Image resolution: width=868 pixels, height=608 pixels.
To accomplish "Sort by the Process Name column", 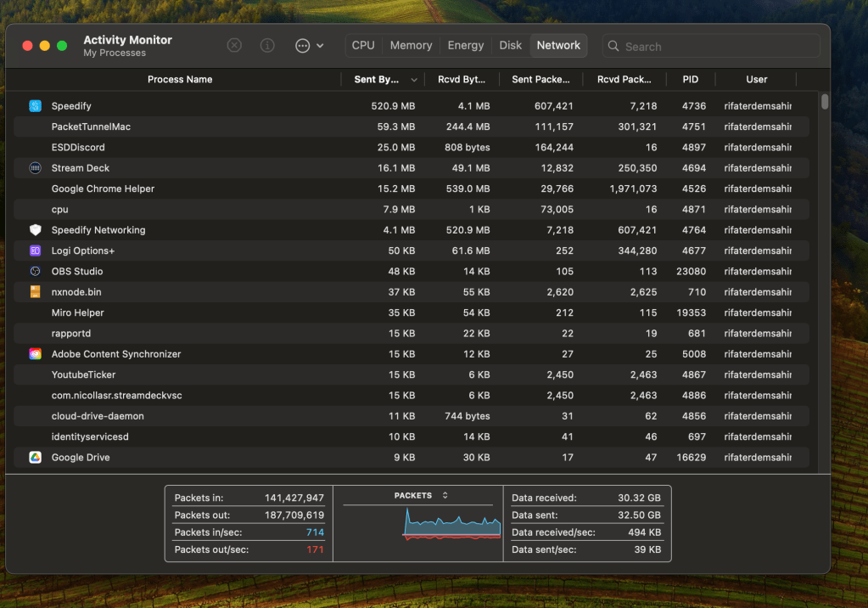I will pos(180,79).
